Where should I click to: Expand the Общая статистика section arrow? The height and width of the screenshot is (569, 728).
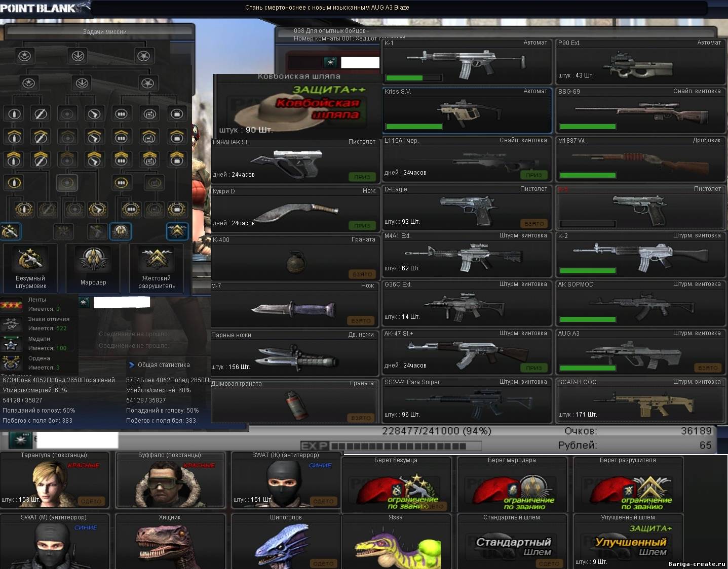132,365
